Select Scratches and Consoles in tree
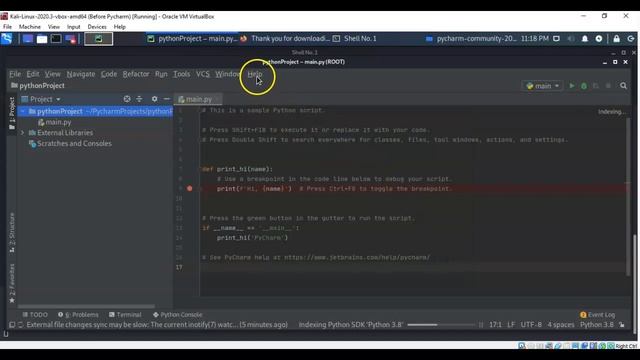The width and height of the screenshot is (640, 360). pos(70,144)
